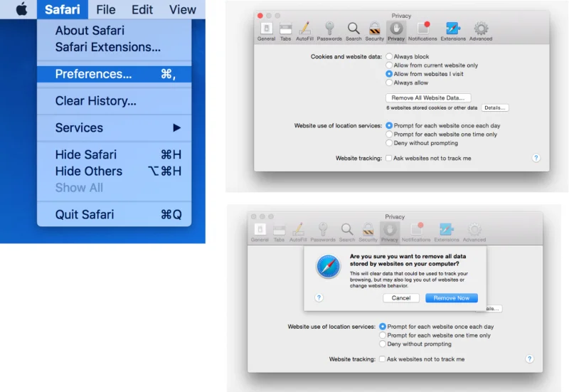This screenshot has height=392, width=569.
Task: Open the Apple menu logo
Action: (x=21, y=9)
